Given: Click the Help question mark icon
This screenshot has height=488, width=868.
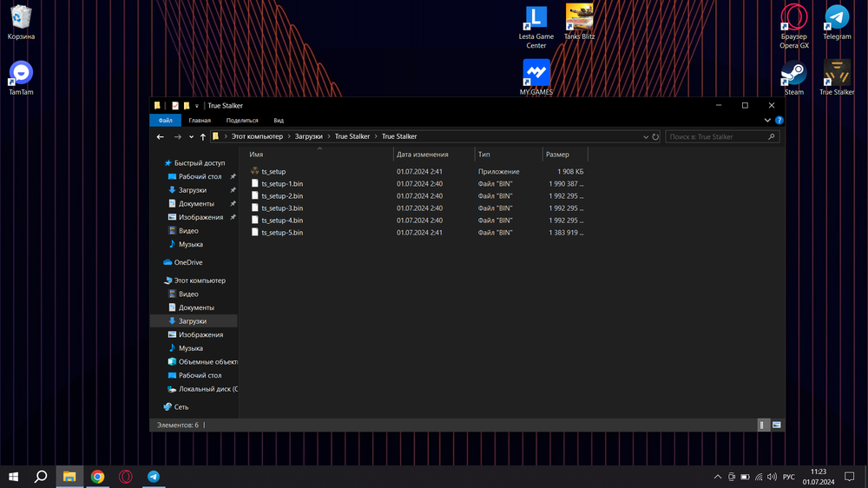Looking at the screenshot, I should click(779, 121).
